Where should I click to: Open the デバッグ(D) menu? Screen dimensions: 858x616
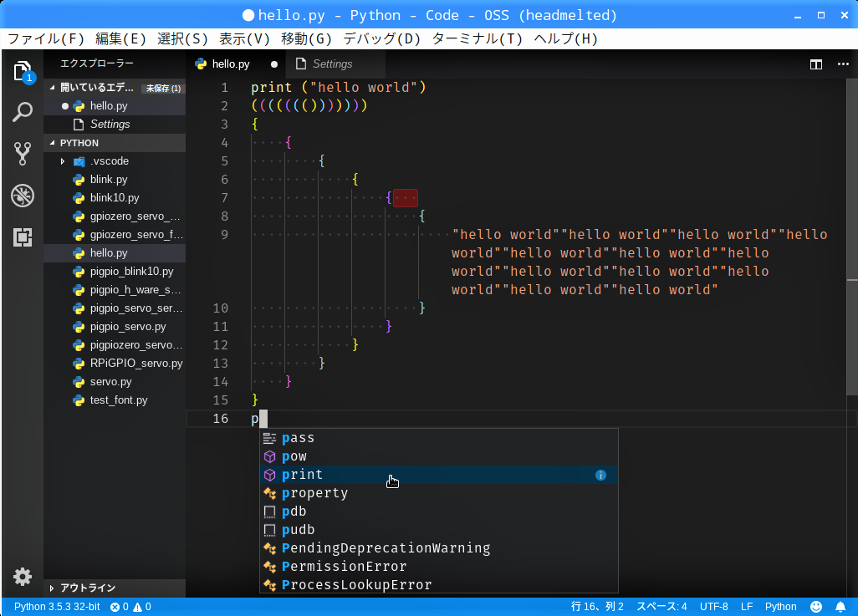(382, 38)
